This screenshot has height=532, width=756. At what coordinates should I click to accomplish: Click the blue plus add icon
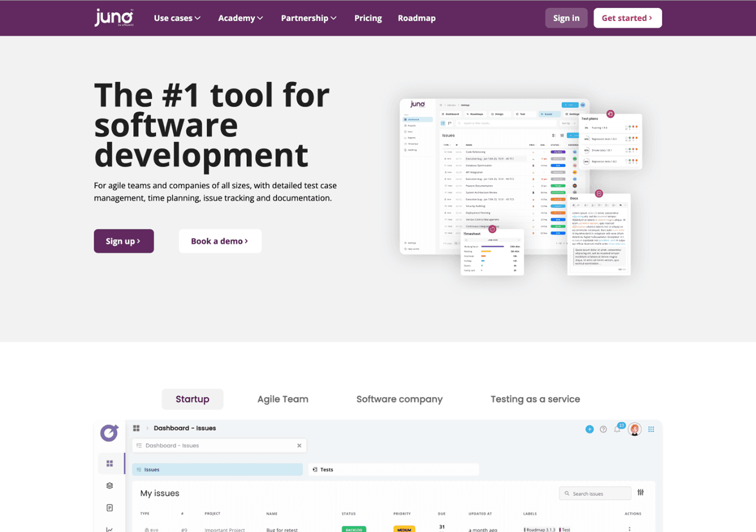[590, 429]
